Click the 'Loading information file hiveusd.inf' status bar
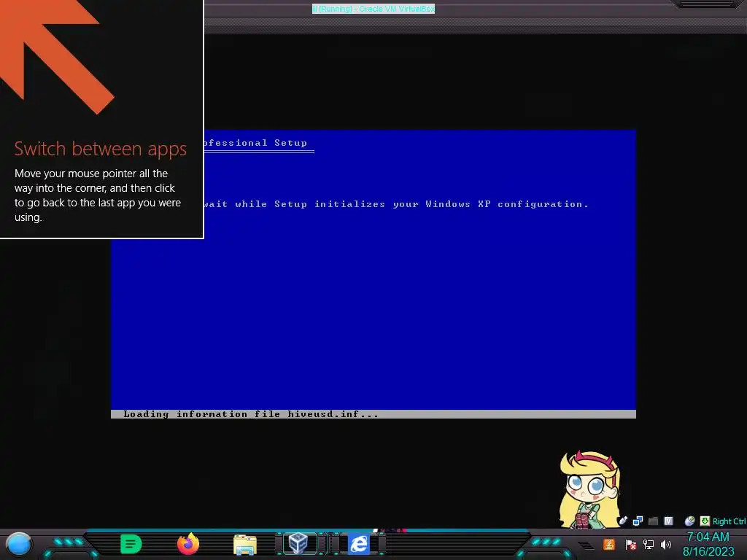 [373, 414]
